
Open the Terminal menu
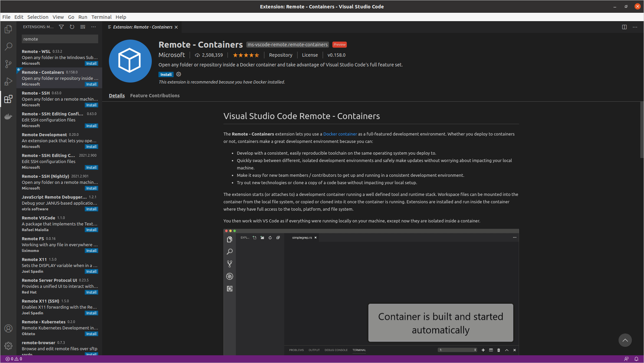pos(101,17)
